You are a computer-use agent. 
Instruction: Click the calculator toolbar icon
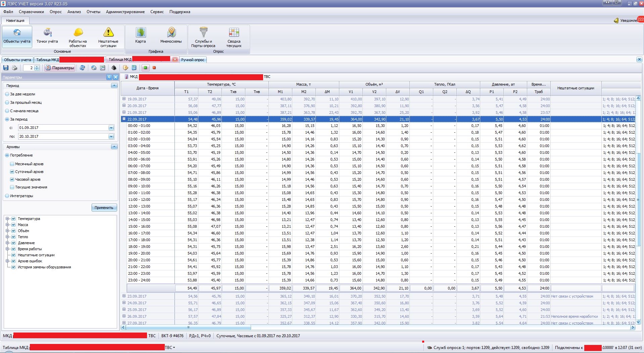[x=134, y=68]
